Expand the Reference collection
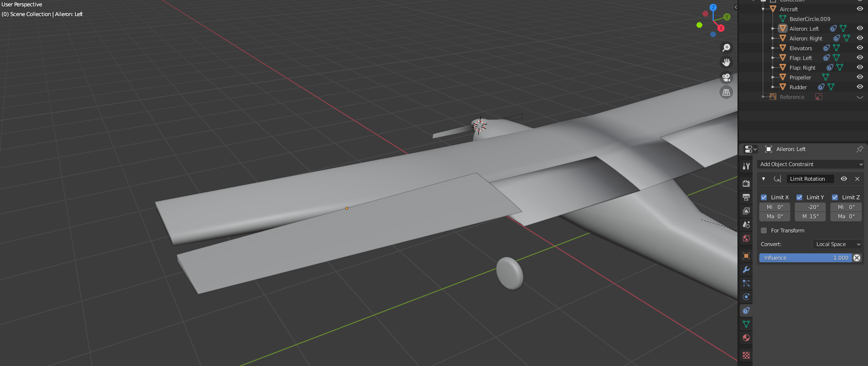This screenshot has width=868, height=366. 763,97
